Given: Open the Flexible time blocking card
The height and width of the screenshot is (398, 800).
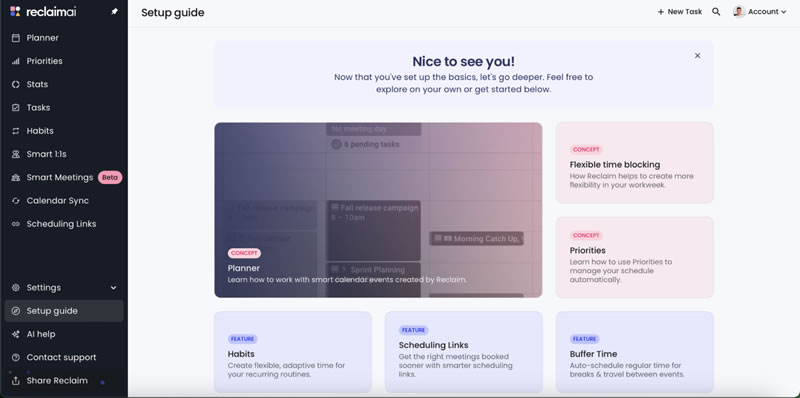Looking at the screenshot, I should 635,163.
